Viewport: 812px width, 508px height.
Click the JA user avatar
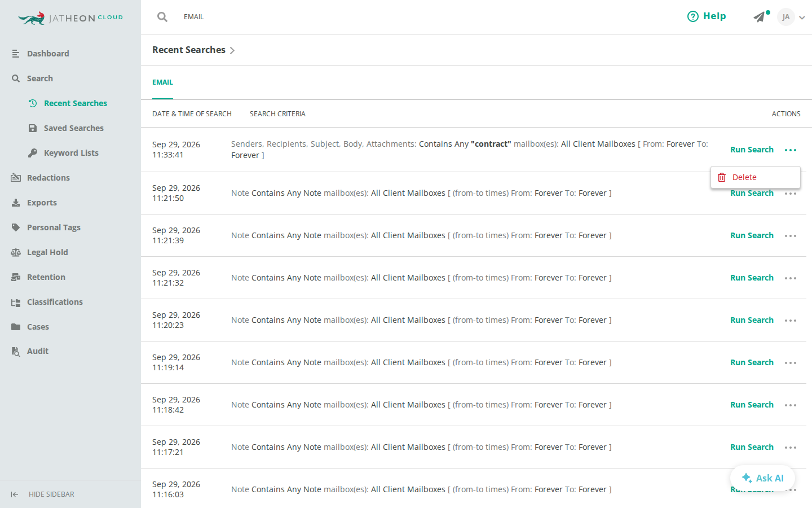[x=785, y=17]
